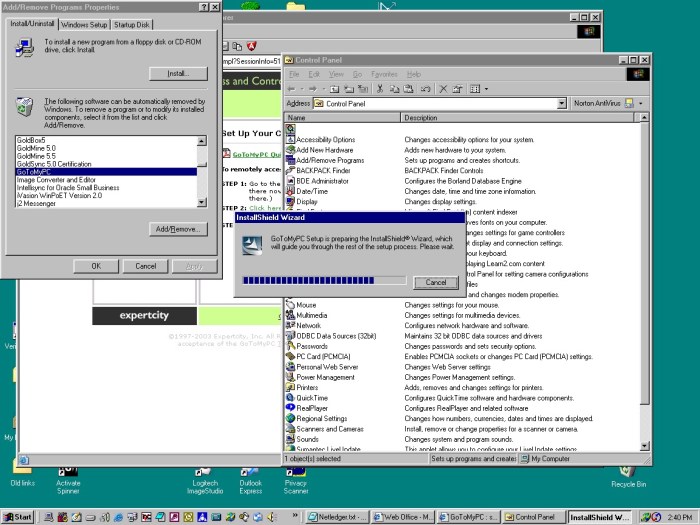700x525 pixels.
Task: Select the Power Management icon
Action: click(291, 377)
